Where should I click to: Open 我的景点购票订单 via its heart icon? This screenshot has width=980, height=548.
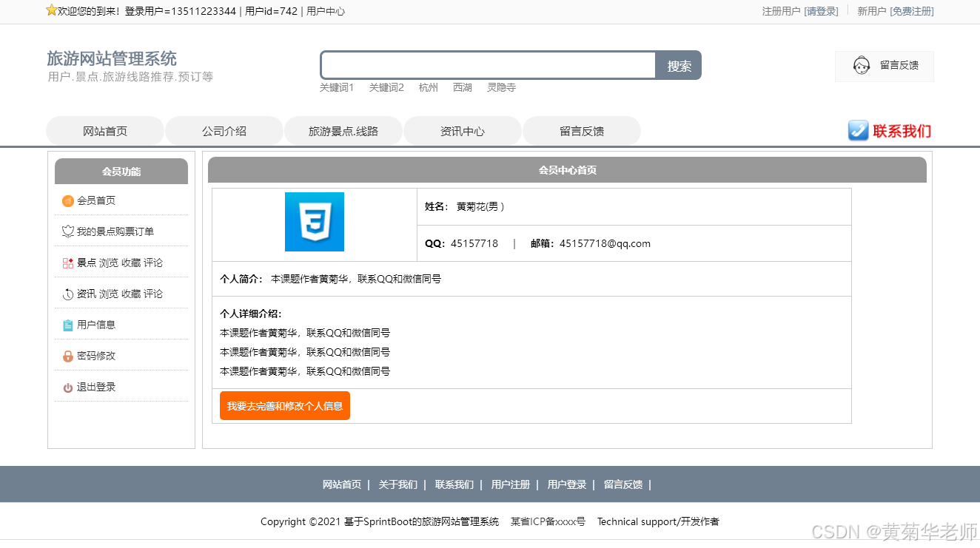click(x=67, y=231)
